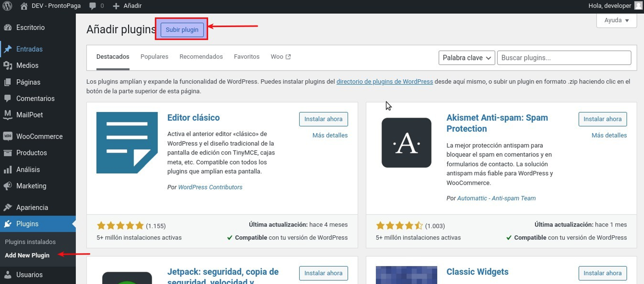Open directorio de plugins de WordPress link

click(384, 82)
